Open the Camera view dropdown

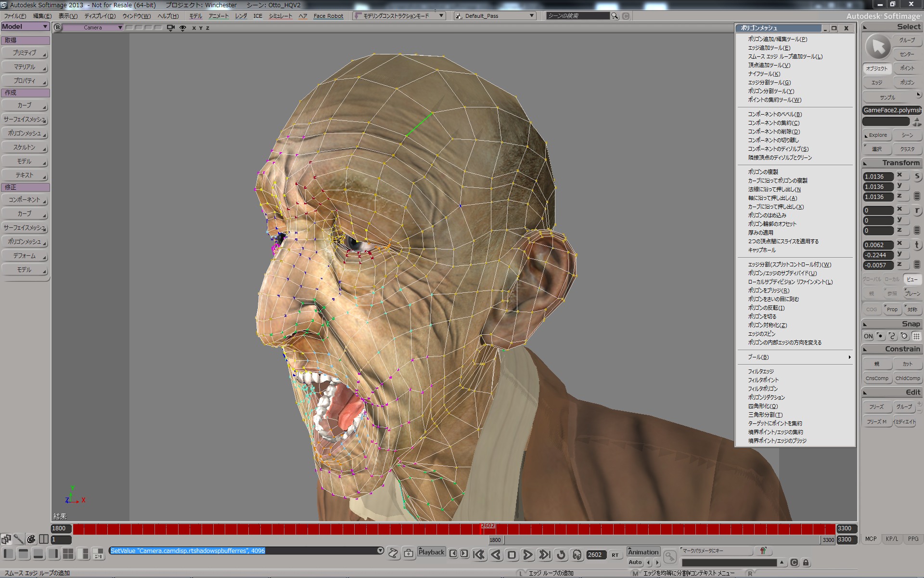coord(93,28)
